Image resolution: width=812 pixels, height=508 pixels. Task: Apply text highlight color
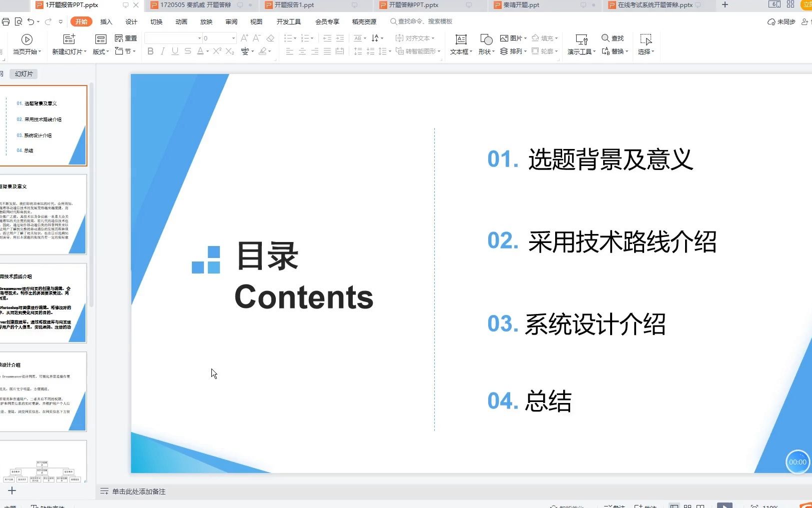[262, 51]
